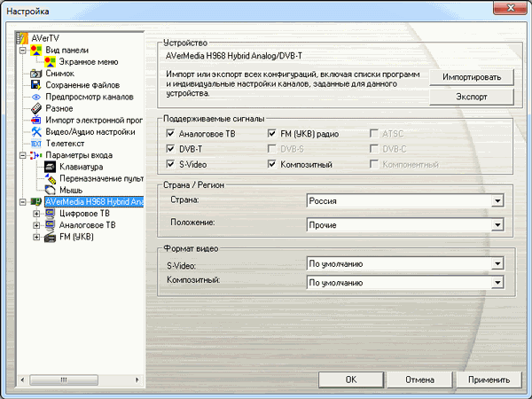Toggle the DVB-C checkbox
The image size is (532, 399).
coord(374,149)
